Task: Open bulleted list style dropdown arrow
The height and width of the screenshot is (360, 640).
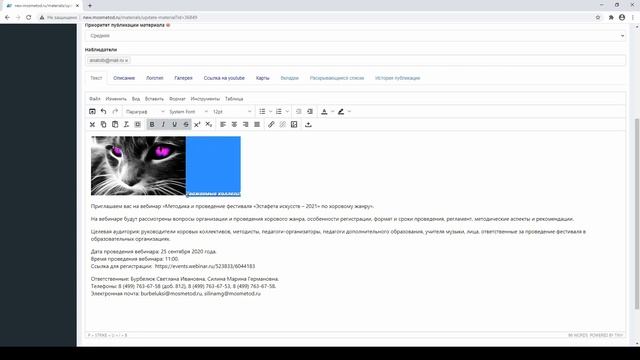Action: pyautogui.click(x=271, y=111)
